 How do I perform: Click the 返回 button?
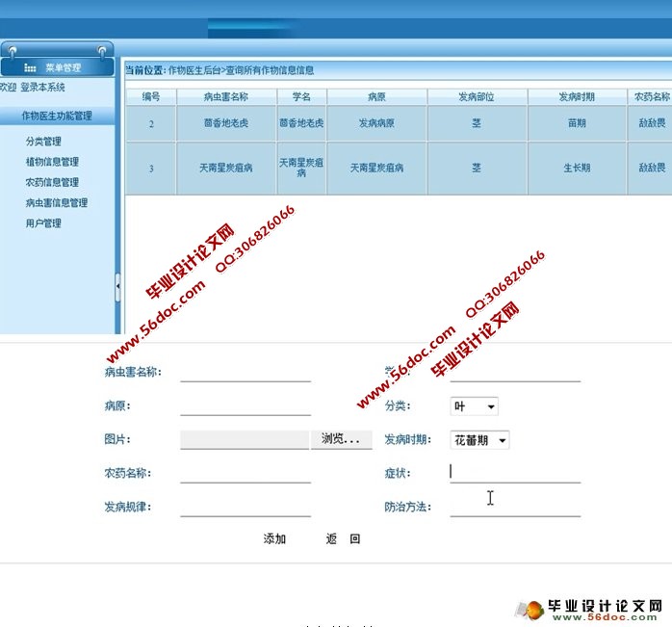343,539
